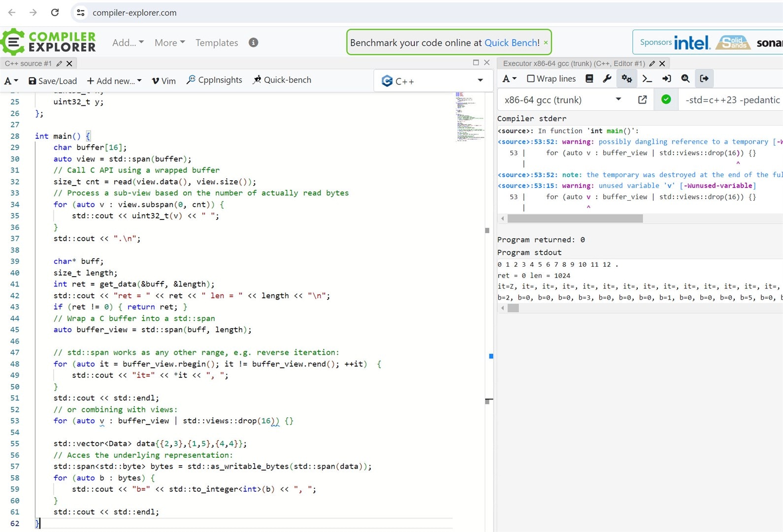Expand the Add new... dropdown
The height and width of the screenshot is (532, 783).
114,81
